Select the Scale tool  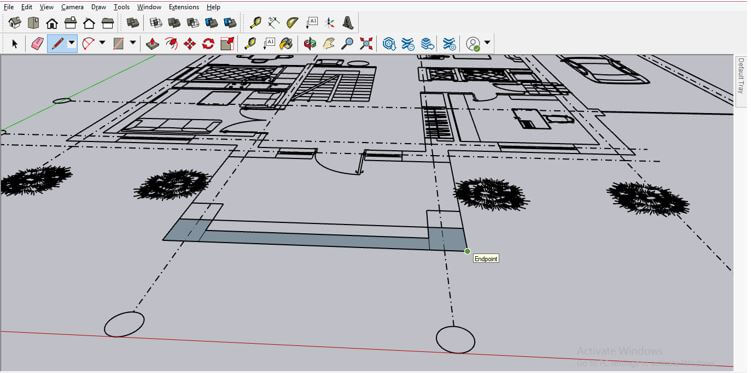(x=227, y=44)
